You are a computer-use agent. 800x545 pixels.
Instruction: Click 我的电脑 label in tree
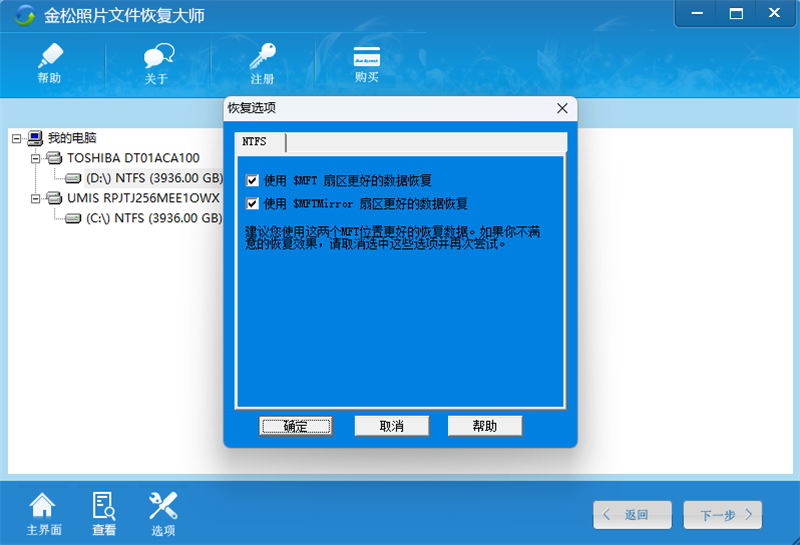click(x=72, y=138)
